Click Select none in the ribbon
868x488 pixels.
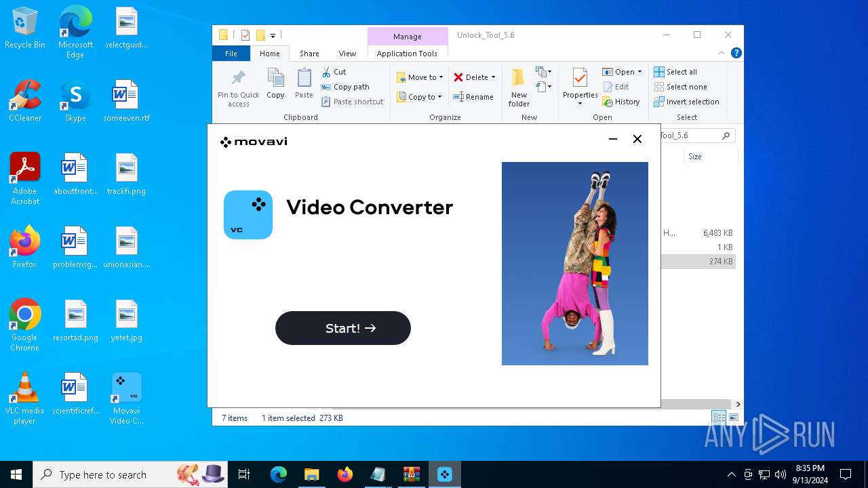[x=680, y=87]
